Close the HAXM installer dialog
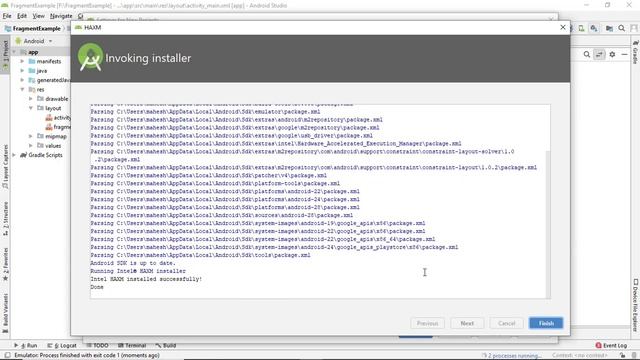The width and height of the screenshot is (640, 360). pos(562,27)
